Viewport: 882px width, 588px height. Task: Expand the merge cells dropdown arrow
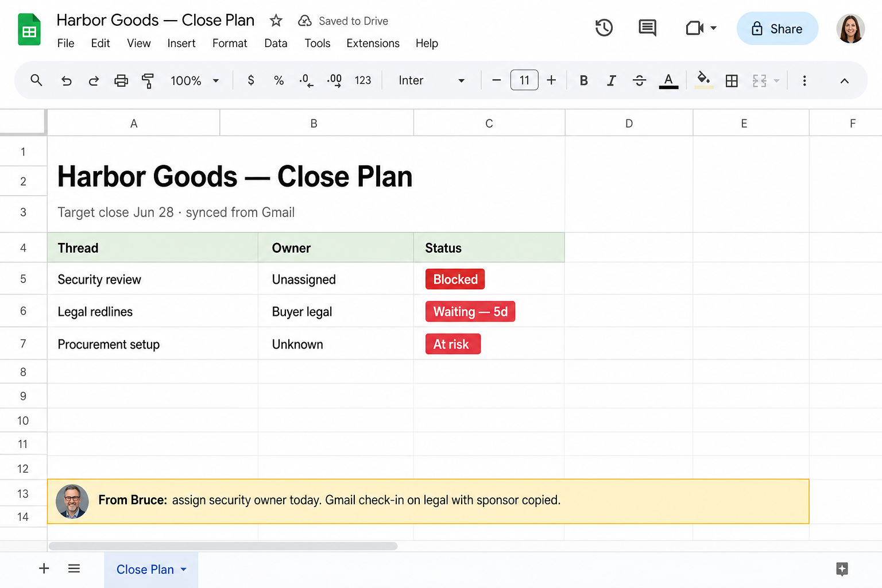776,81
